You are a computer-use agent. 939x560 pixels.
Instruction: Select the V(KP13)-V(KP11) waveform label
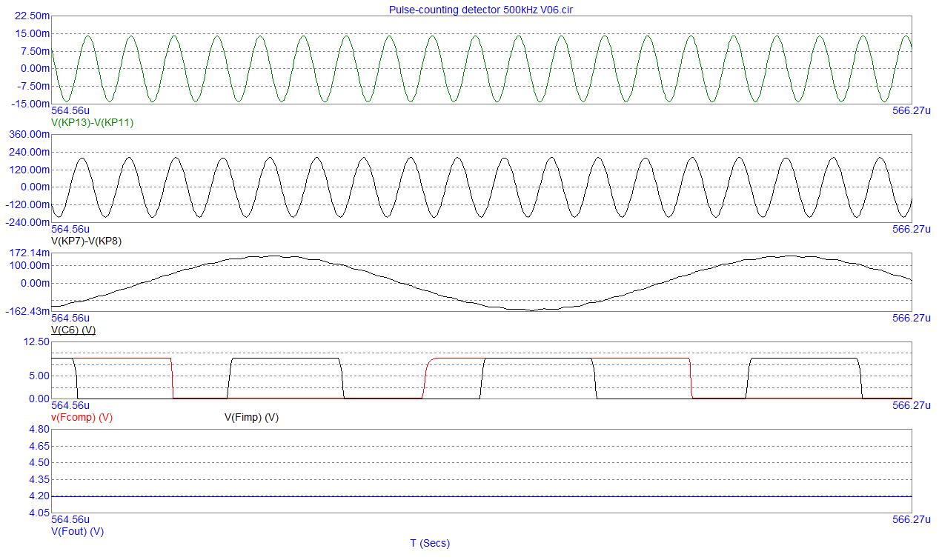tap(92, 122)
